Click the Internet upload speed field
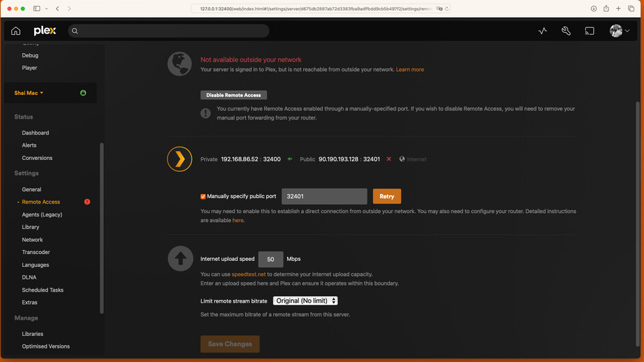 click(270, 259)
